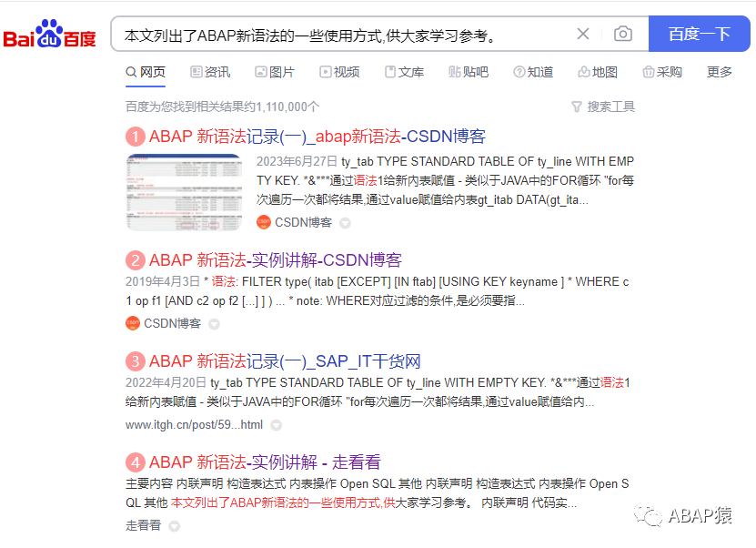The height and width of the screenshot is (548, 756).
Task: Click the date 2019年4月3日 in second snippet
Action: coord(163,281)
